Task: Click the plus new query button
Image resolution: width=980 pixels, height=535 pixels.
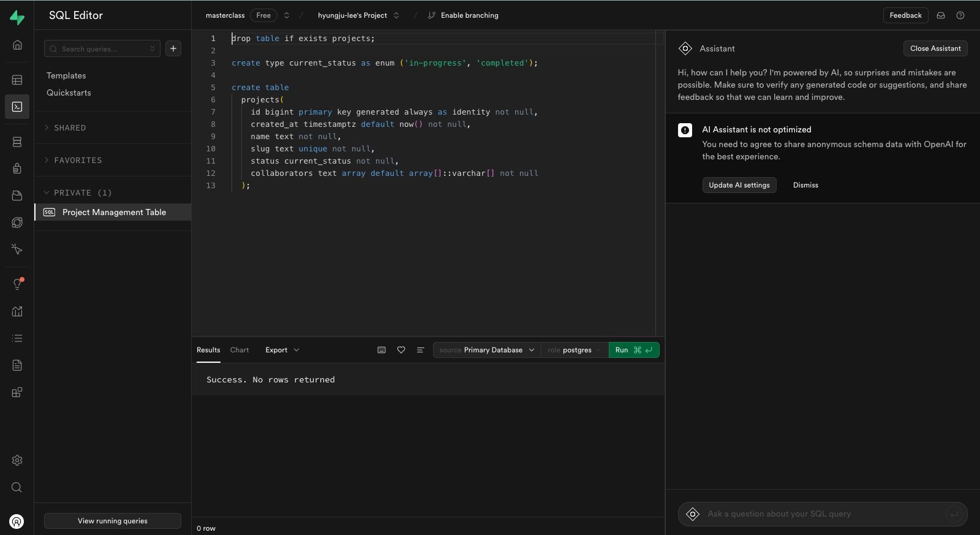Action: pos(173,48)
